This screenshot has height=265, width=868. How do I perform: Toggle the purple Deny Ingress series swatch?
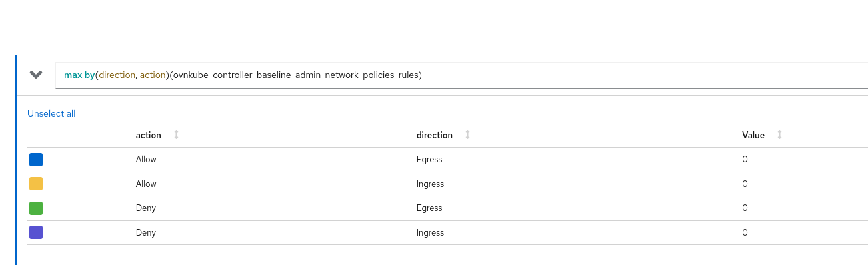(36, 232)
